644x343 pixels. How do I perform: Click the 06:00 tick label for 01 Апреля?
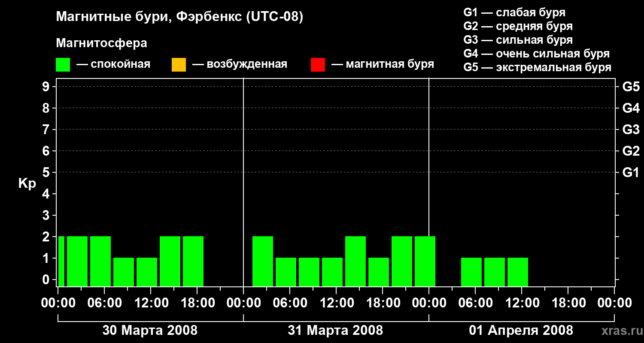tap(475, 303)
